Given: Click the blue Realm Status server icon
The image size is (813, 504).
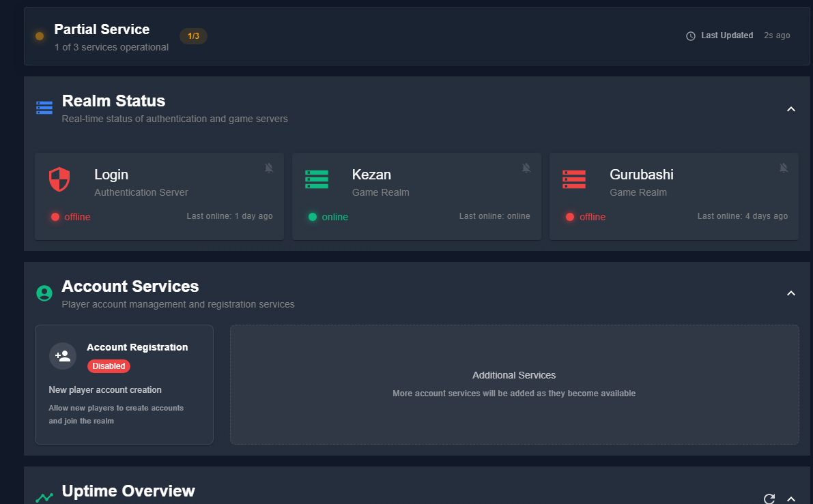Looking at the screenshot, I should tap(44, 108).
